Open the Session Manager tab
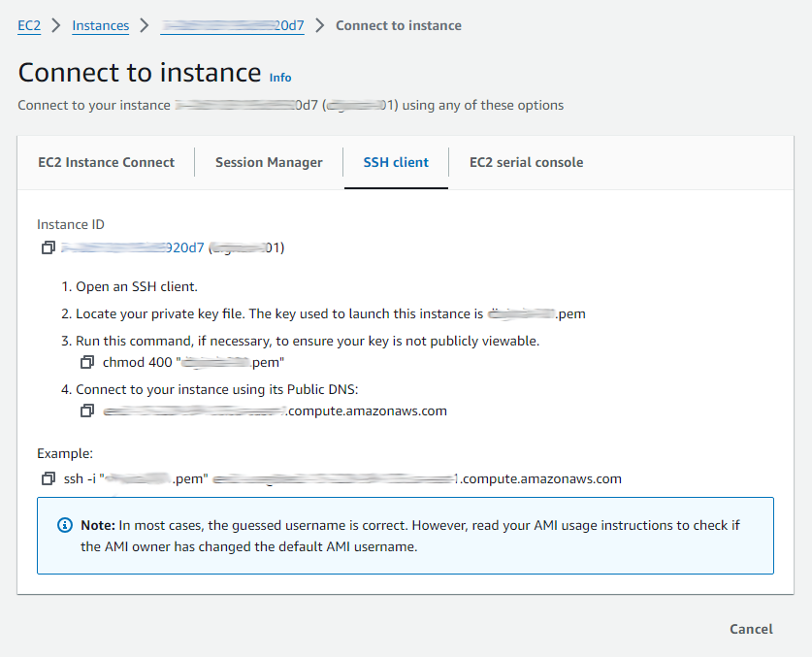This screenshot has width=812, height=657. pos(269,162)
